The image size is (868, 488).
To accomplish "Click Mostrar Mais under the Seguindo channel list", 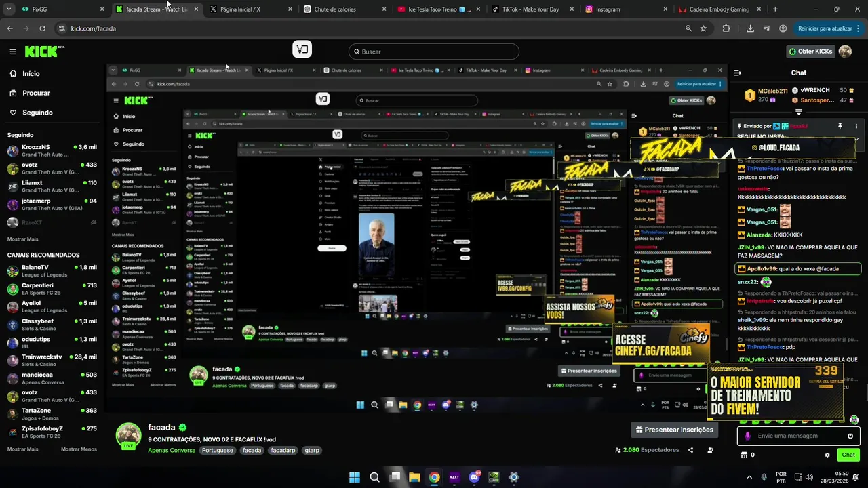I will click(x=22, y=239).
